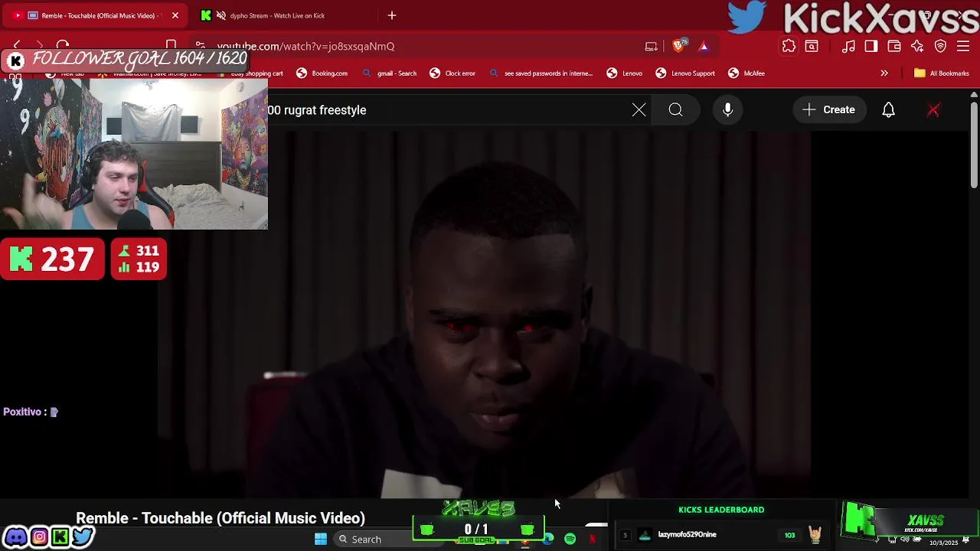The width and height of the screenshot is (980, 551).
Task: Expand hidden bookmarks with double chevron
Action: tap(884, 73)
